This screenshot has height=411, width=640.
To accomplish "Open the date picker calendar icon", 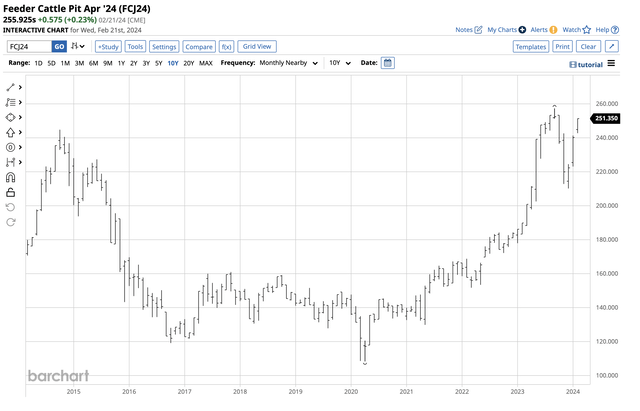I will [x=388, y=63].
